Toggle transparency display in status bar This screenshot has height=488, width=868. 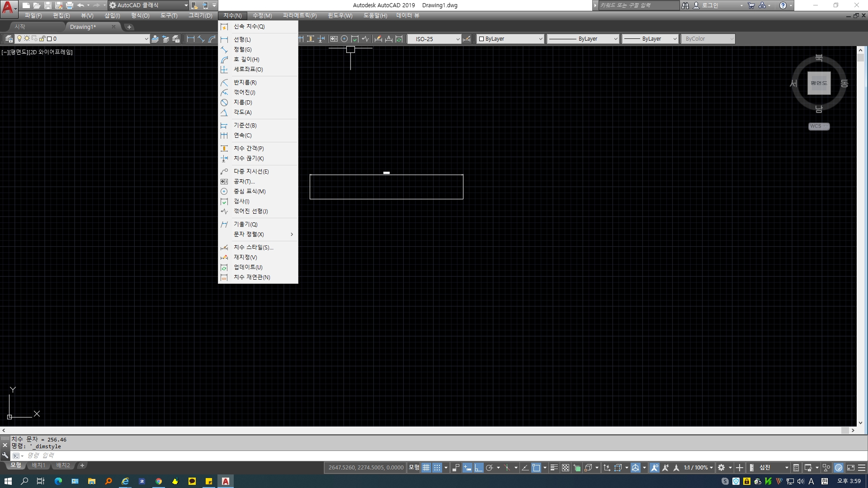pos(566,468)
